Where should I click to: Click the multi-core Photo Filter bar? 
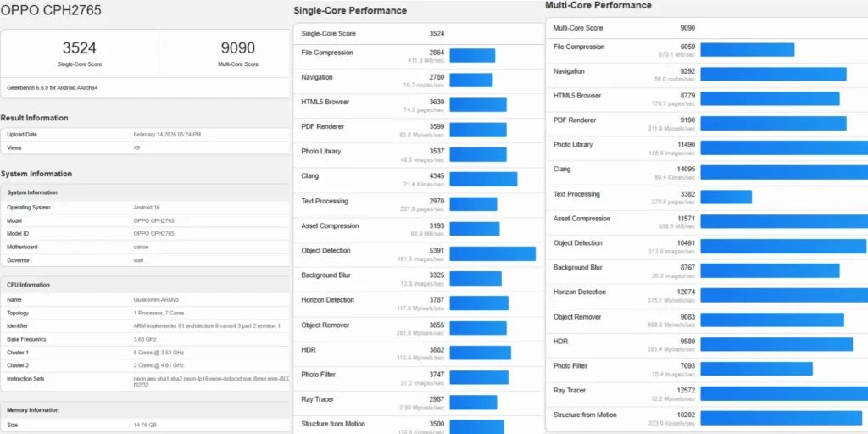[x=756, y=369]
